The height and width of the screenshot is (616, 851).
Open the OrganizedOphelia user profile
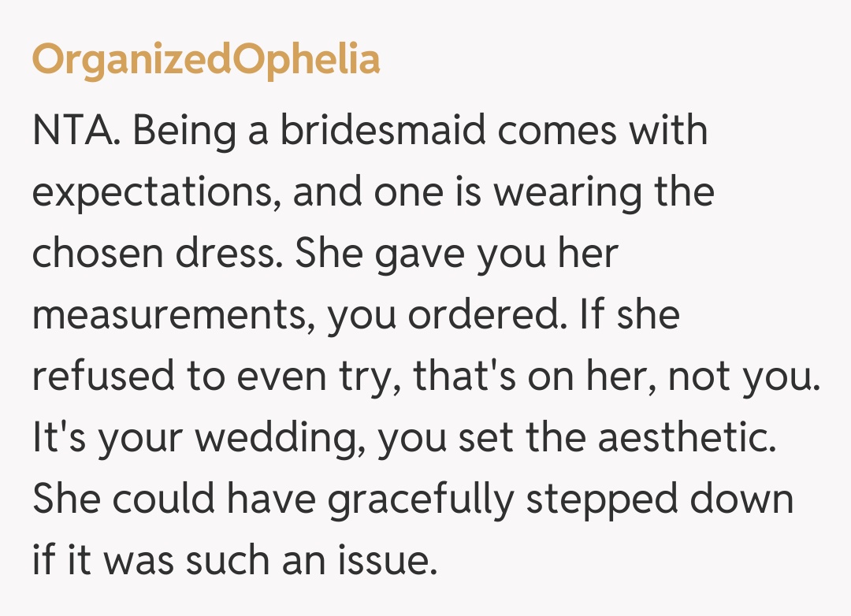(206, 59)
